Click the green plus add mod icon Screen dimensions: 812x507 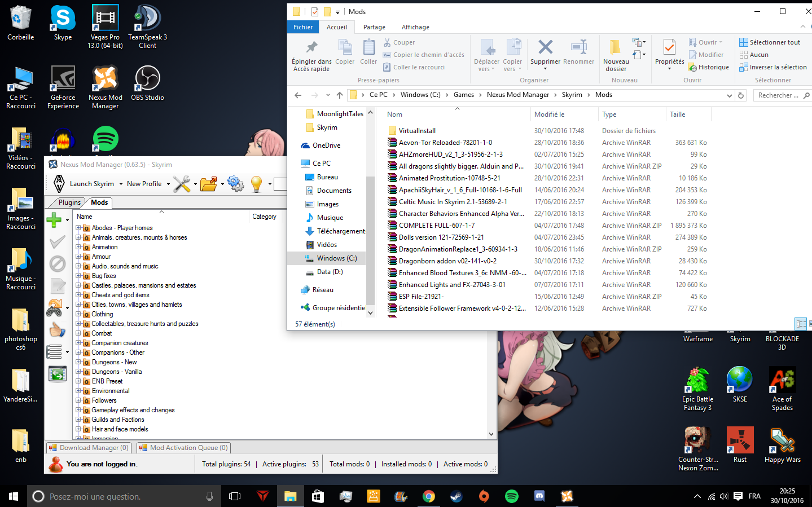(x=54, y=220)
